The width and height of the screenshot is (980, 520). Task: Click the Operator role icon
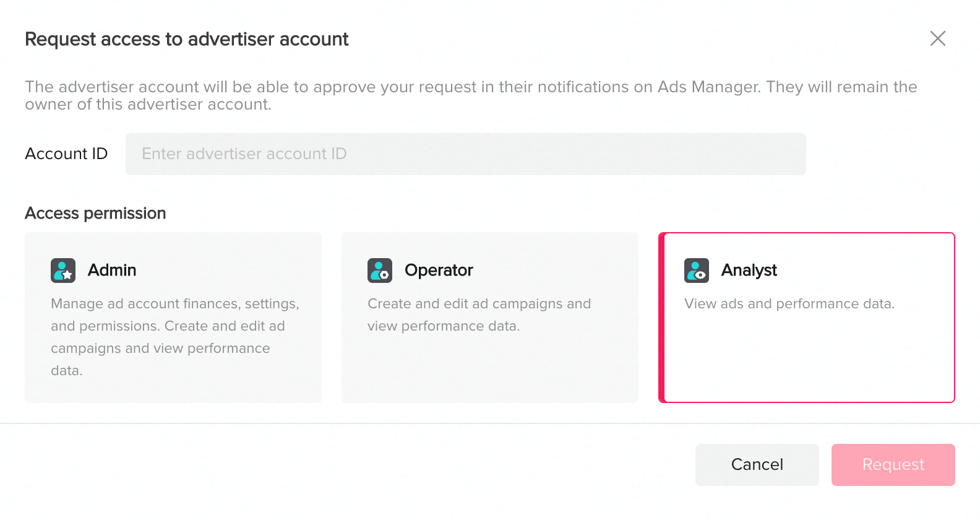(380, 271)
